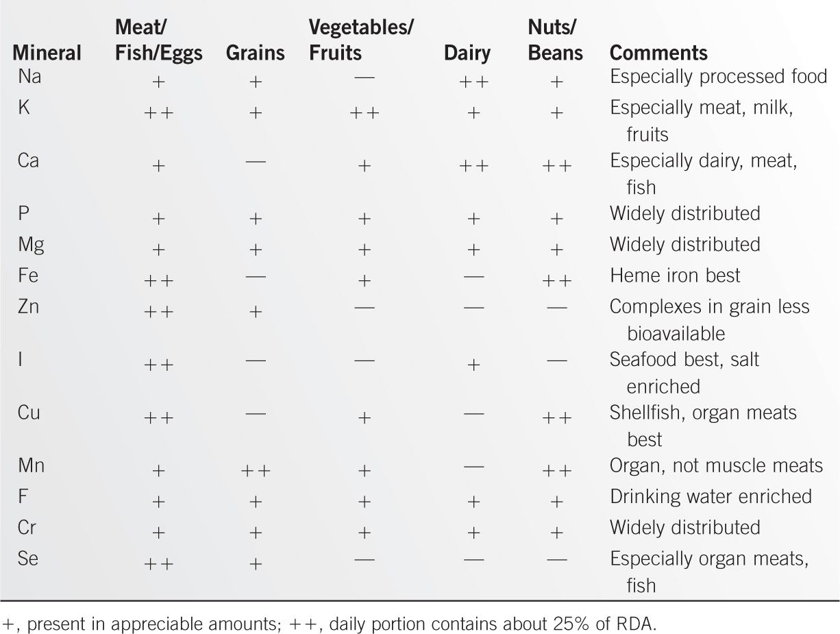Select the Na mineral row label

click(x=29, y=77)
